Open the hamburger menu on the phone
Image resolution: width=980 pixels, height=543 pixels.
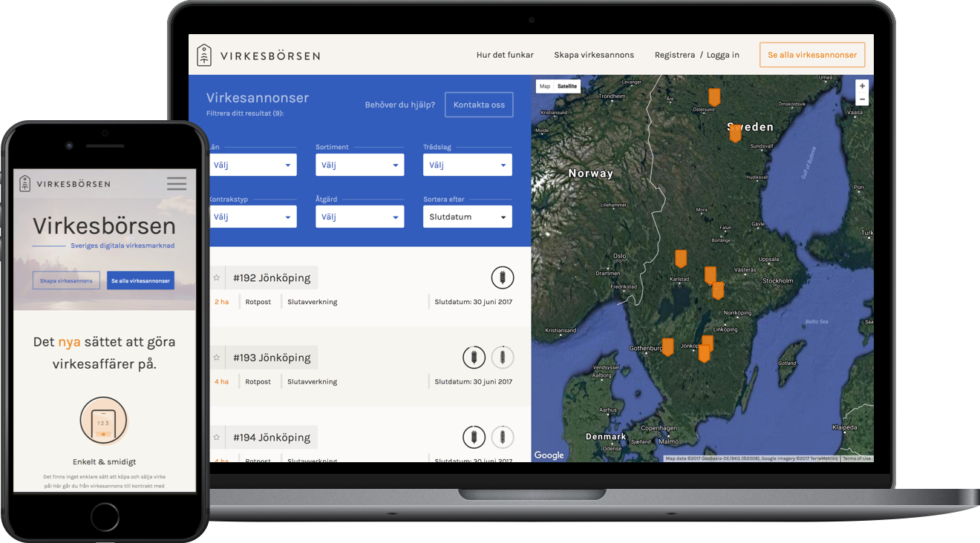[177, 183]
